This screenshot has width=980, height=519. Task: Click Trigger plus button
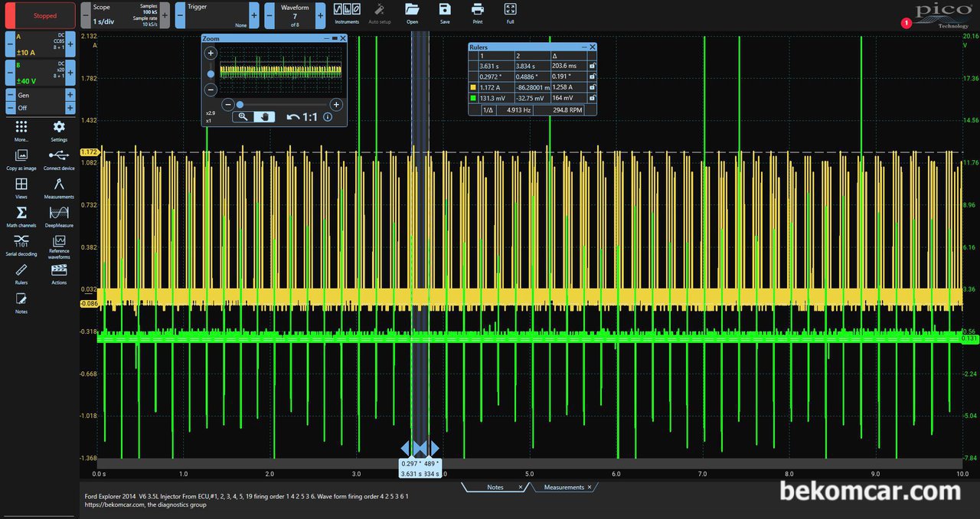tap(254, 15)
